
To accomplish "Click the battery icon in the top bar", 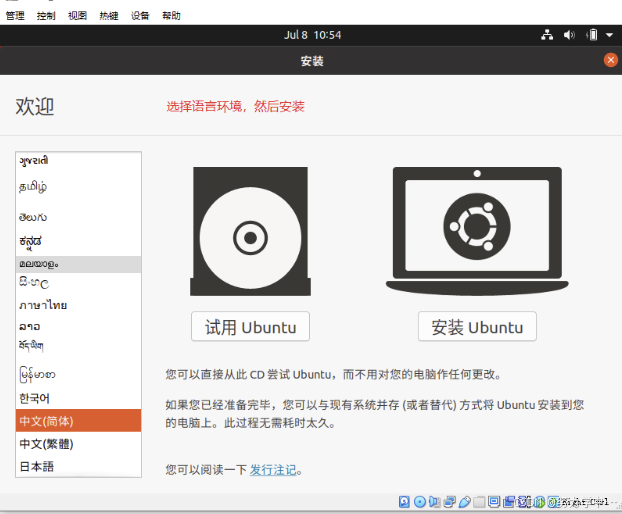I will coord(591,35).
